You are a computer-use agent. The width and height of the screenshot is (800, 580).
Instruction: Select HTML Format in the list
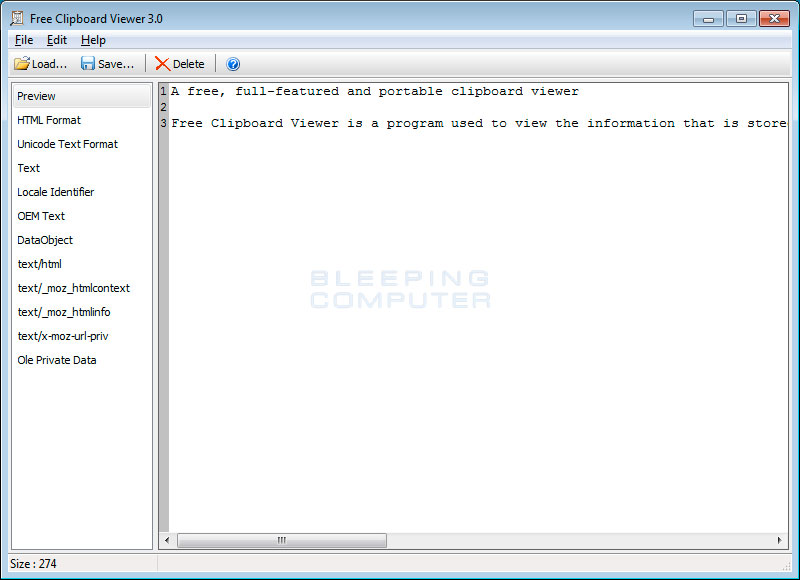click(49, 120)
